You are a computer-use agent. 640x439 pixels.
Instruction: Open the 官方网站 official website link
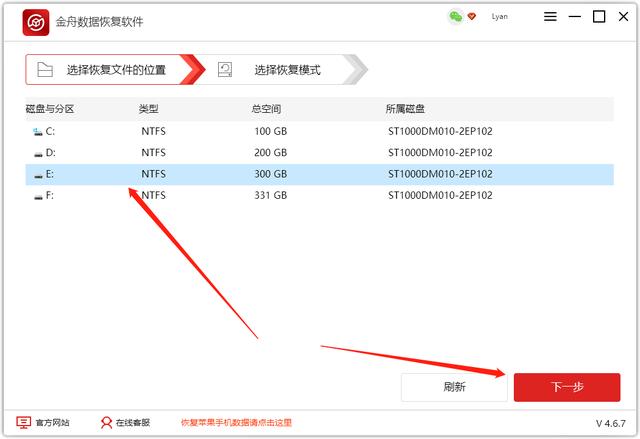44,423
